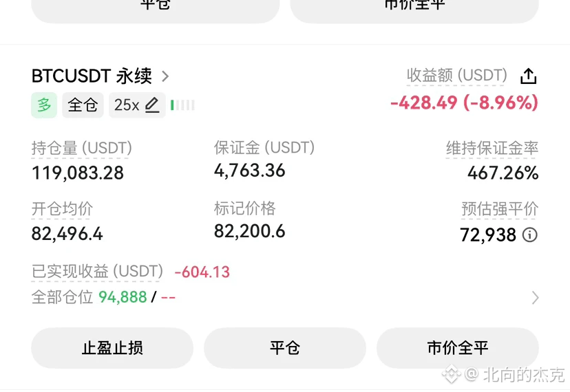This screenshot has height=392, width=570.
Task: Click the lower 平仓 button
Action: pos(284,348)
